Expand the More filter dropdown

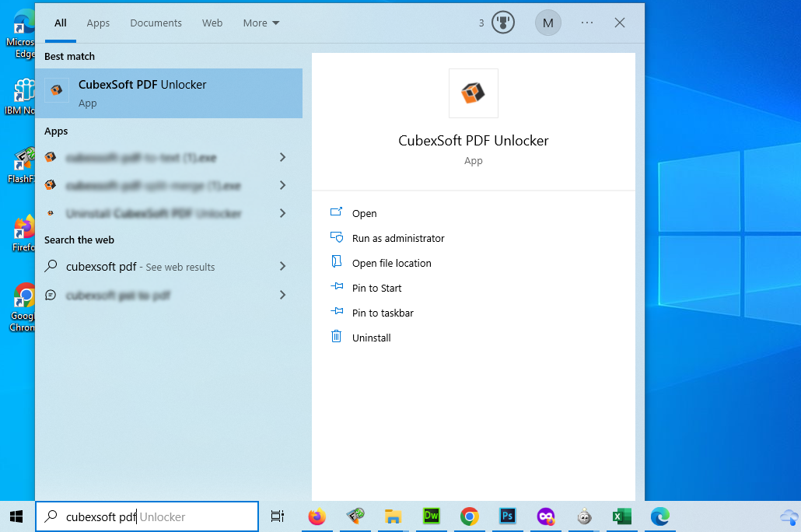(261, 23)
